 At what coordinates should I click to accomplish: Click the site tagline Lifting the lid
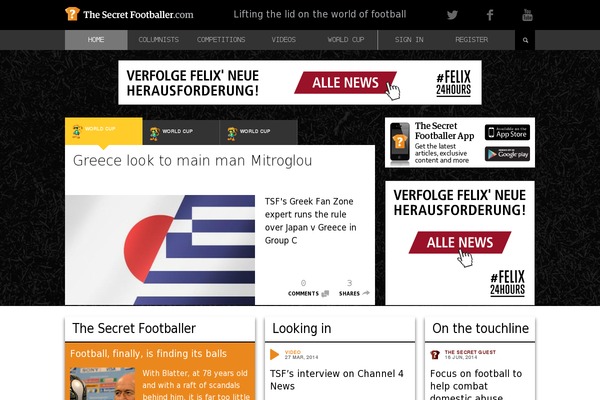click(320, 15)
